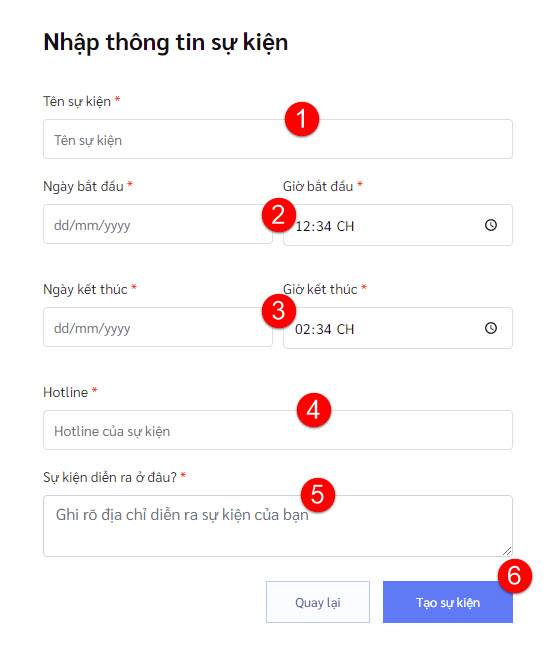Viewport: 556px width, 646px height.
Task: Click red badge number 6
Action: point(514,576)
